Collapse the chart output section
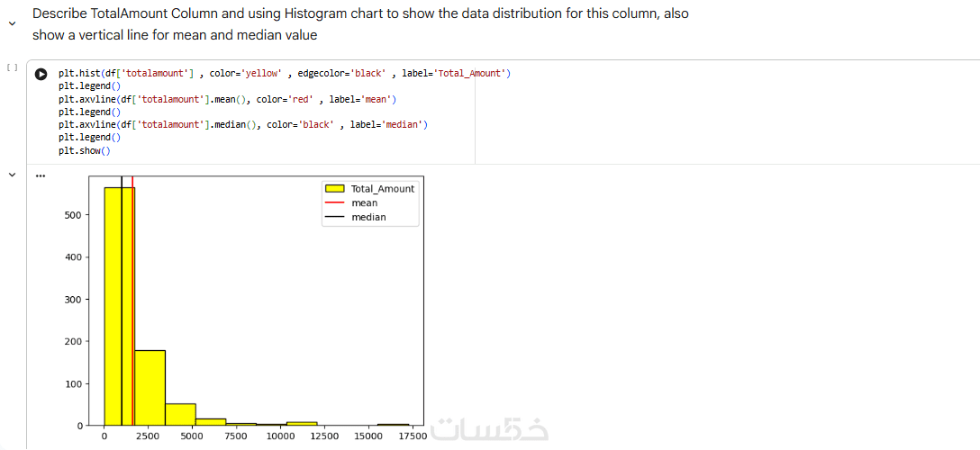The image size is (980, 450). 12,175
